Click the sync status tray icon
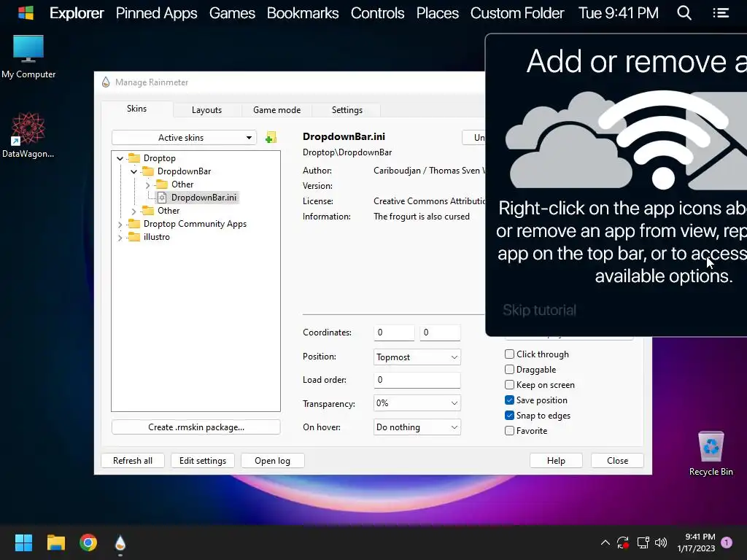The height and width of the screenshot is (560, 747). 623,542
